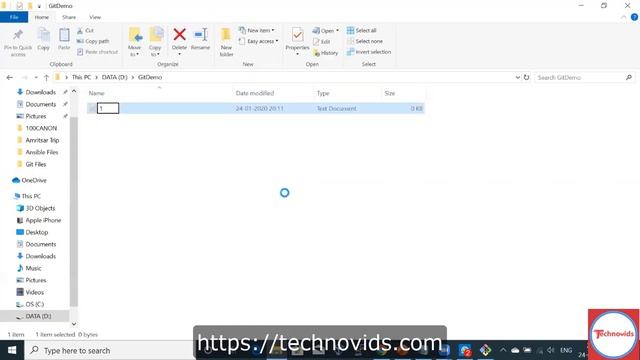Open the Amritsar Trip folder

tap(42, 140)
